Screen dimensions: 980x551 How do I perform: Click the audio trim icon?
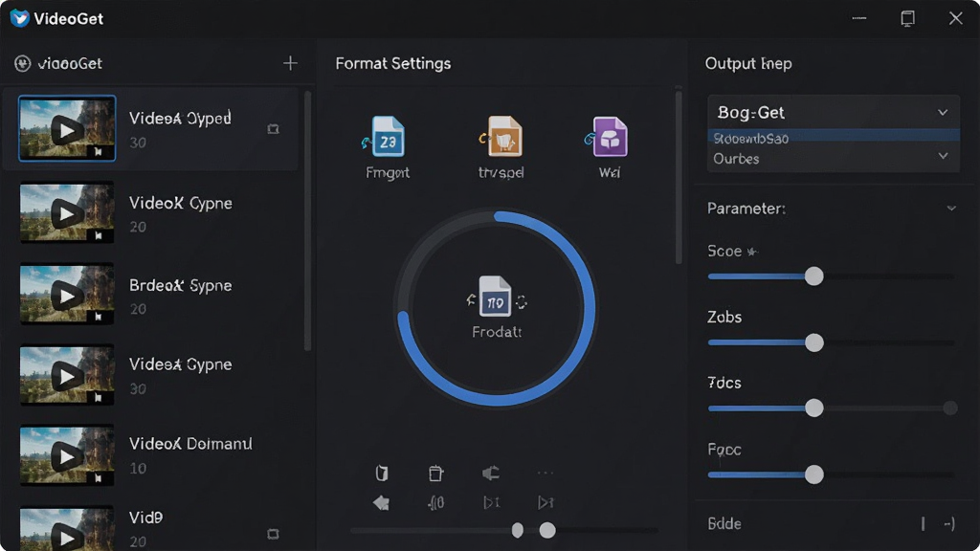tap(436, 503)
